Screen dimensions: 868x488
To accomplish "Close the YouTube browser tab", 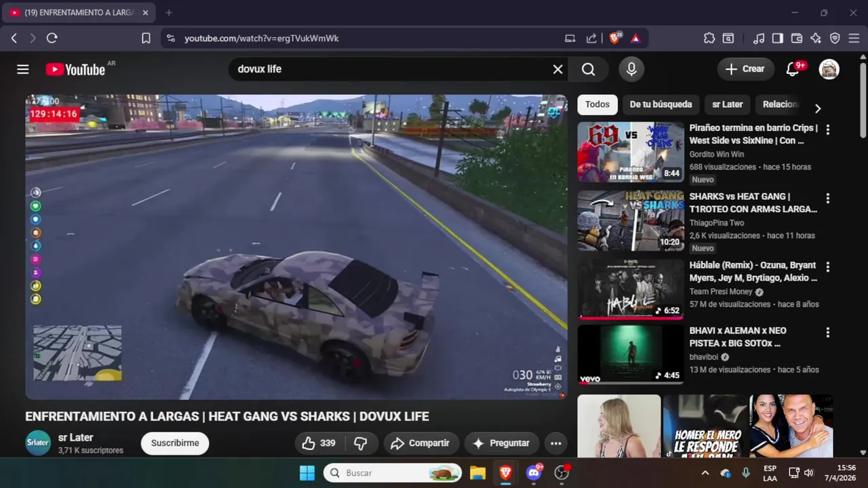I will pos(145,12).
